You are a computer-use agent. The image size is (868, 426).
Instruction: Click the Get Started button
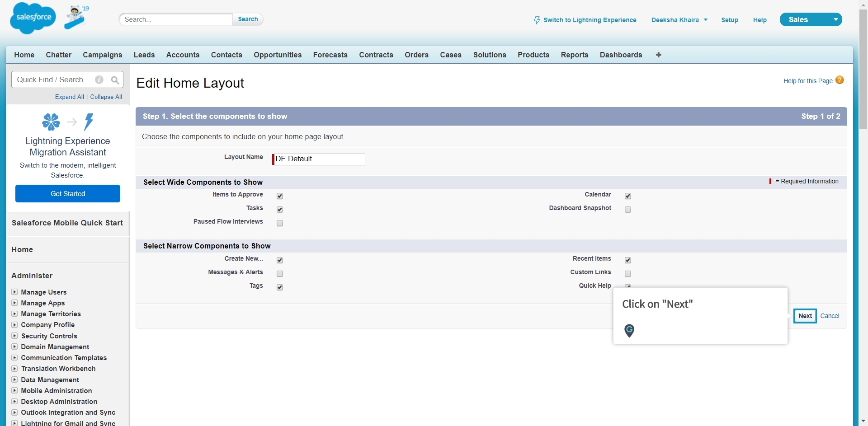pos(68,193)
